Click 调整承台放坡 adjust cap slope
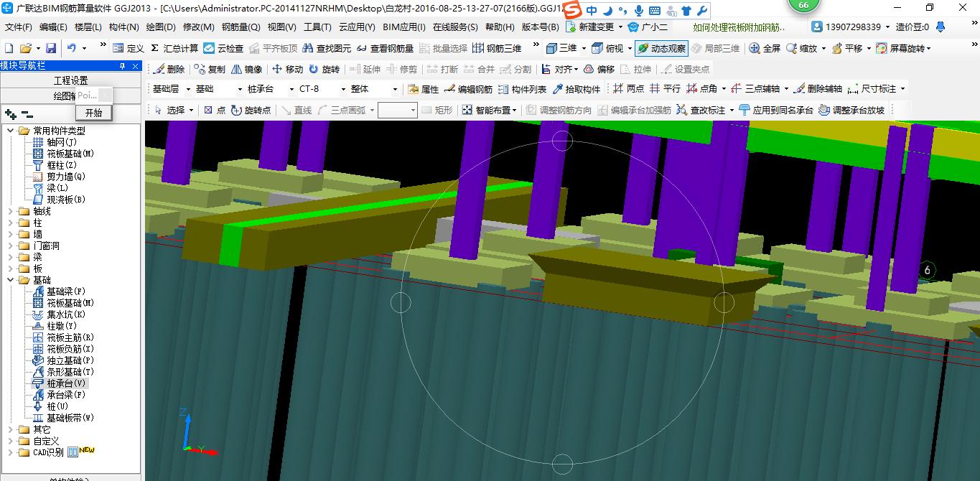This screenshot has width=980, height=481. tap(851, 110)
